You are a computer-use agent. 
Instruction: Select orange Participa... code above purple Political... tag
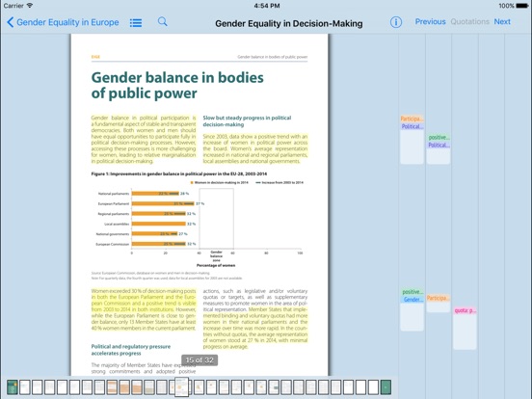412,119
